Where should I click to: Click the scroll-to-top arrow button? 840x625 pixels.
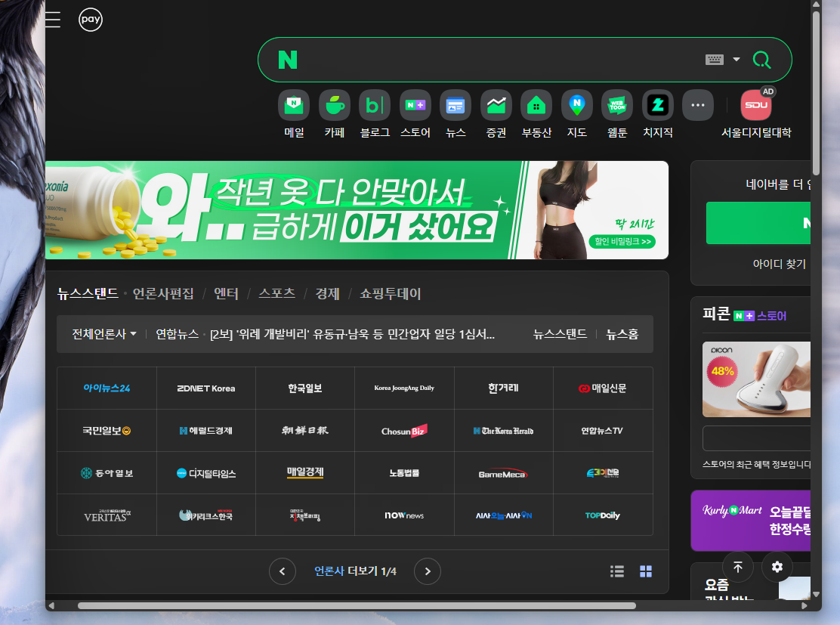738,567
